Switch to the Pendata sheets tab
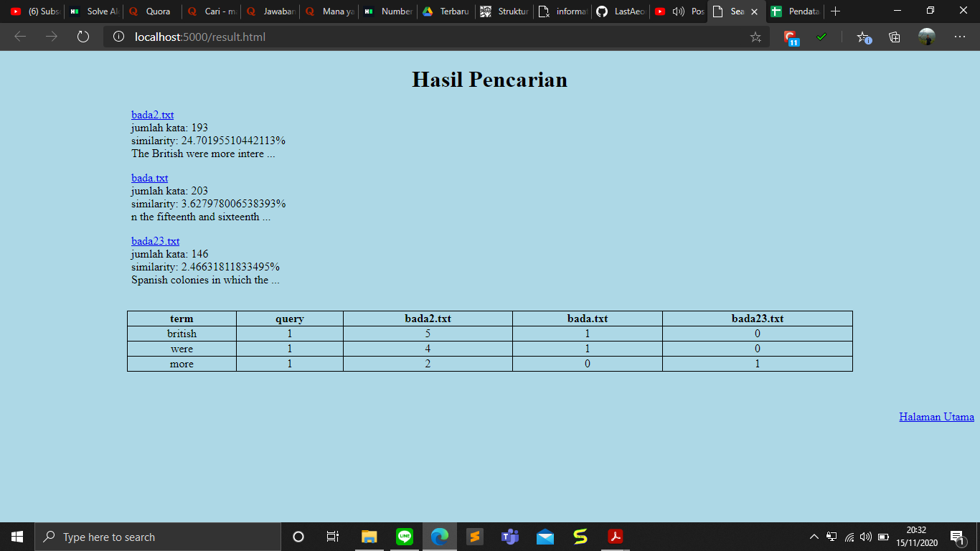This screenshot has height=551, width=980. [795, 11]
